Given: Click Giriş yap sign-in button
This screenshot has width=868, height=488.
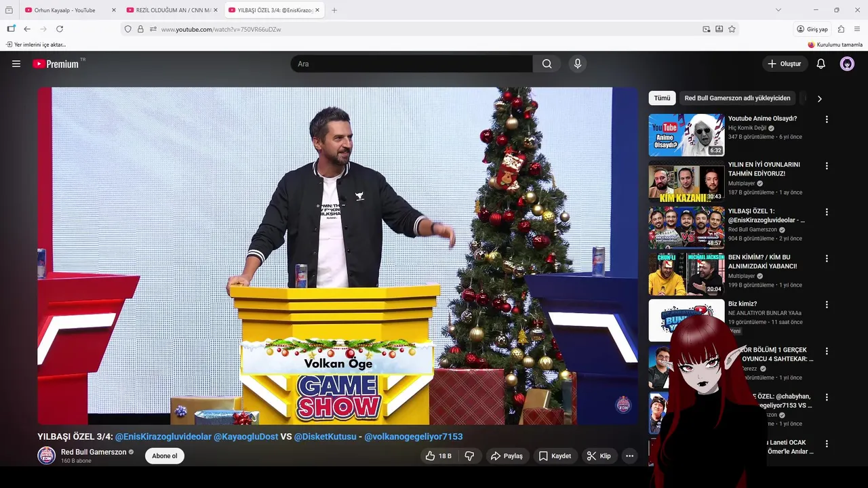Looking at the screenshot, I should point(812,29).
